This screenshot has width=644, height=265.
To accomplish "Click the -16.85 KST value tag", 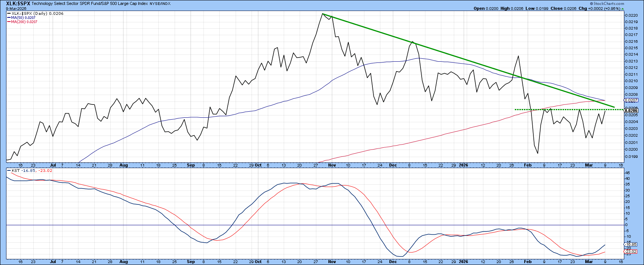I will 630,245.
